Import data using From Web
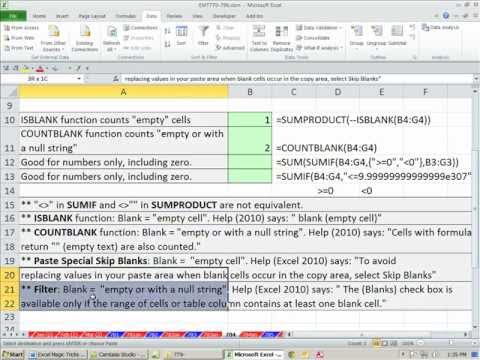Viewport: 480px width, 360px height. pyautogui.click(x=19, y=38)
